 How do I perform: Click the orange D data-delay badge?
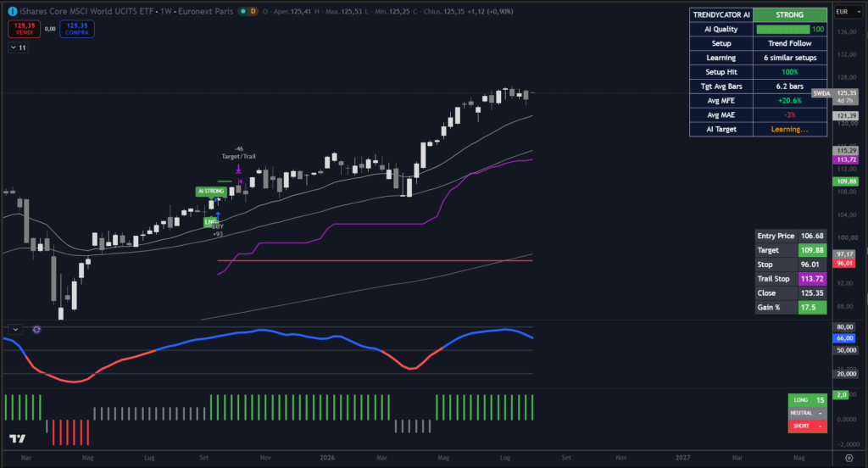pos(253,11)
